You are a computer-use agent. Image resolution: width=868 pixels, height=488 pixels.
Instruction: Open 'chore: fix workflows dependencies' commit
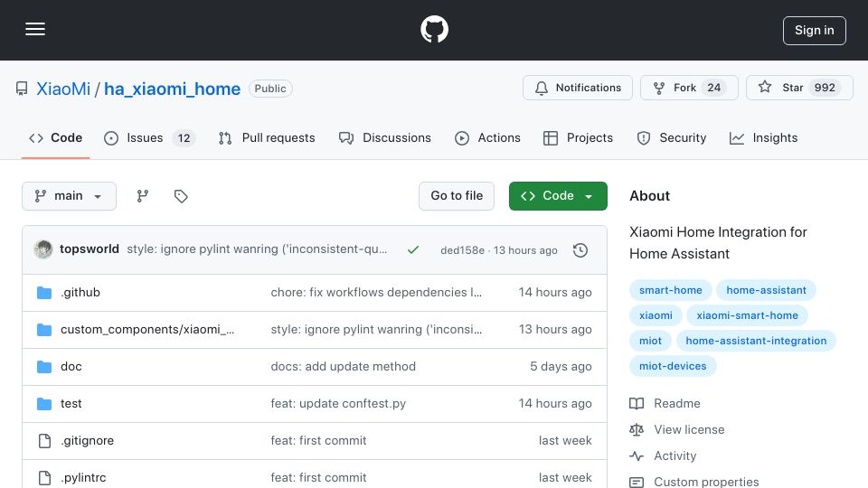point(376,292)
